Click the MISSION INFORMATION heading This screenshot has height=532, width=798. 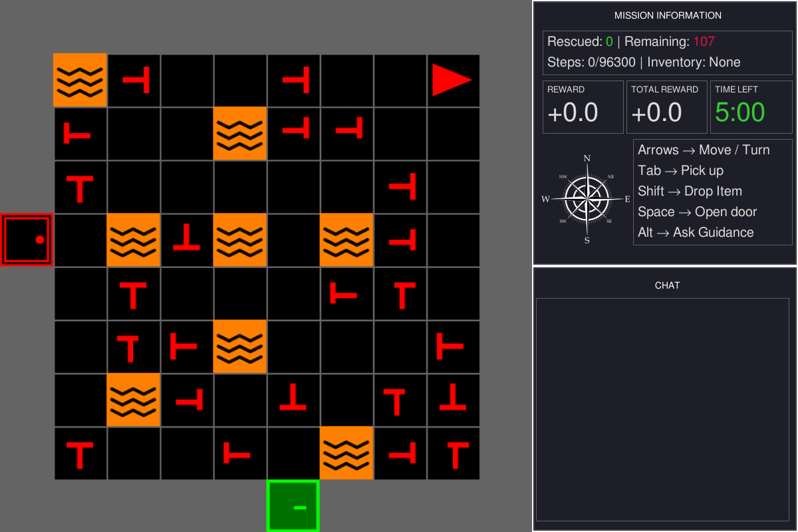[668, 15]
